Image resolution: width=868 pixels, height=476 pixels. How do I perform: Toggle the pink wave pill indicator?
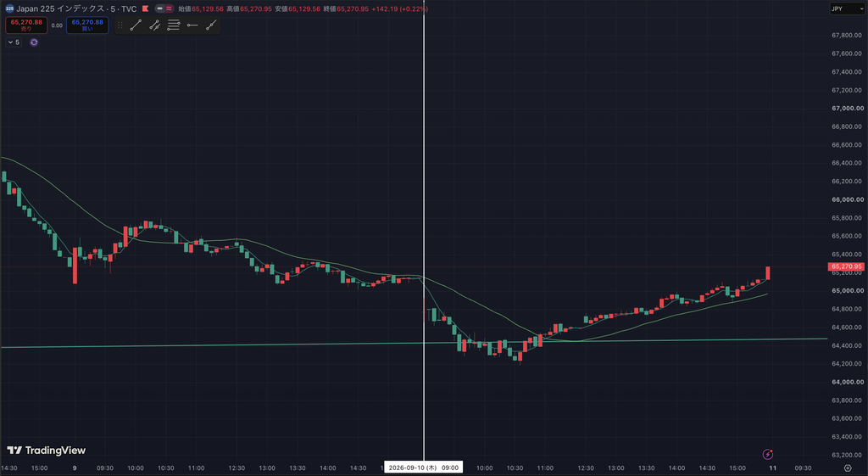(x=169, y=8)
